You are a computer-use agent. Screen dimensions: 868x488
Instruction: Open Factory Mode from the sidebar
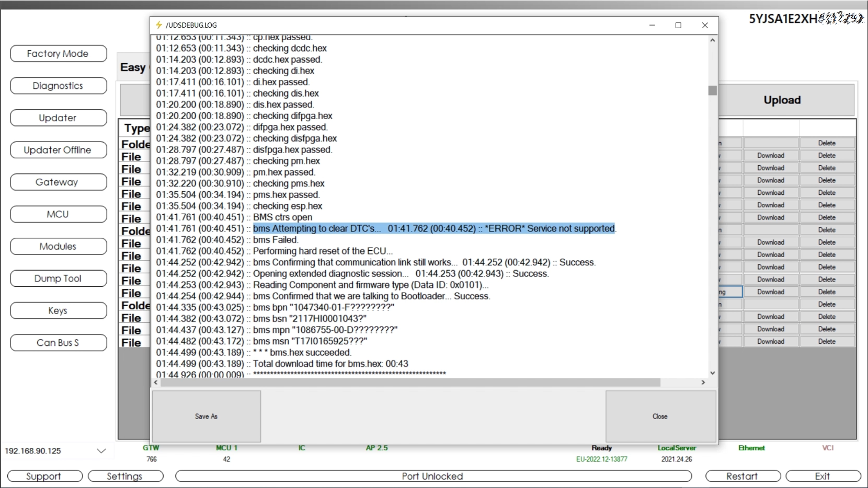pos(58,54)
